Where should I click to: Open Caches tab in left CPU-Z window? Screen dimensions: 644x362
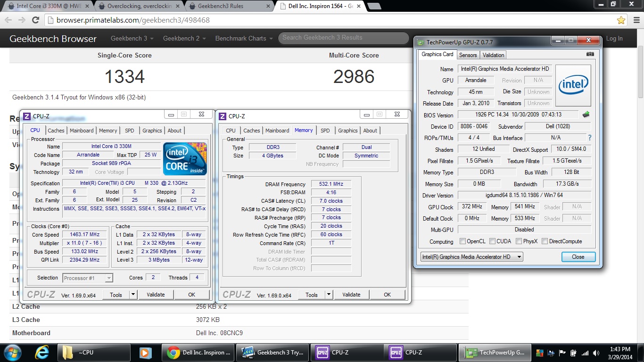click(x=56, y=131)
